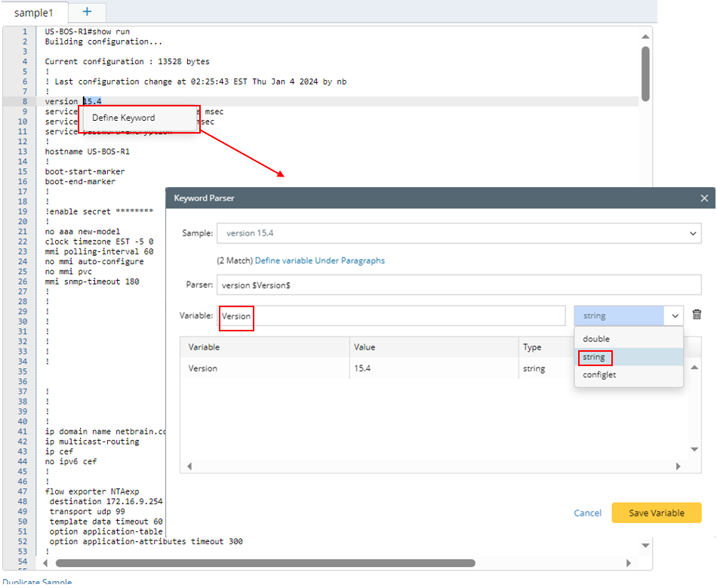Open a new sample tab with plus icon
This screenshot has height=588, width=717.
point(86,12)
